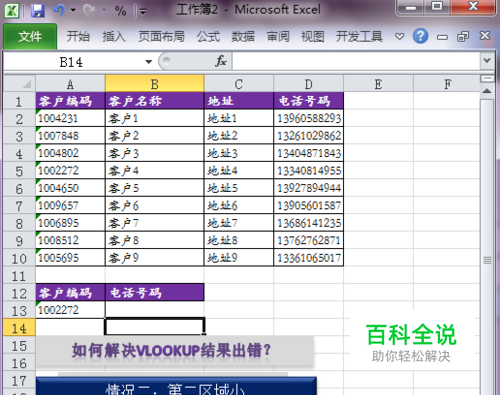Close the workbook window with inner X
Screen dimensions: 500x395
click(x=485, y=36)
